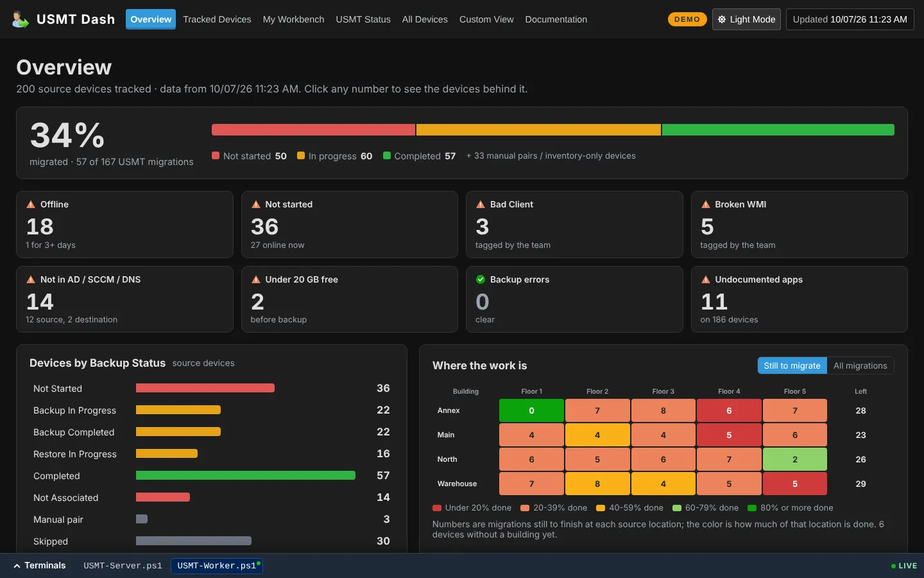The image size is (924, 578).
Task: Click the Under 20 GB free warning icon
Action: pos(256,279)
